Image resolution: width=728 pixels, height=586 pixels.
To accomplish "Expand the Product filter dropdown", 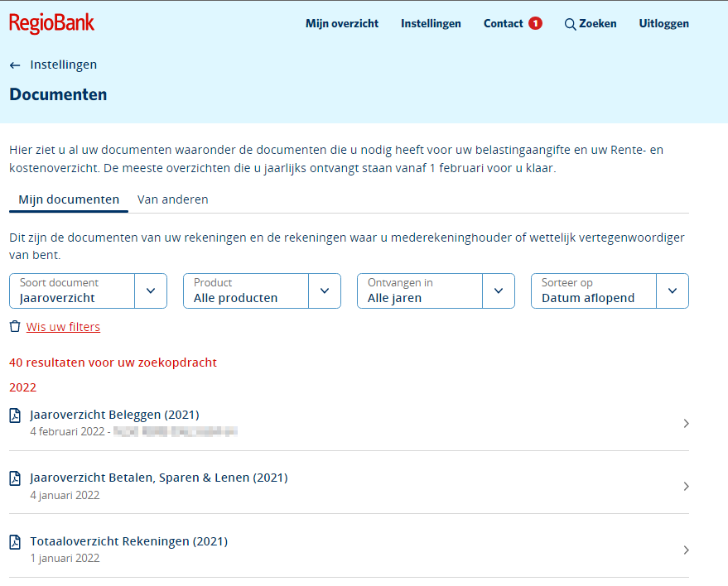I will click(x=262, y=291).
